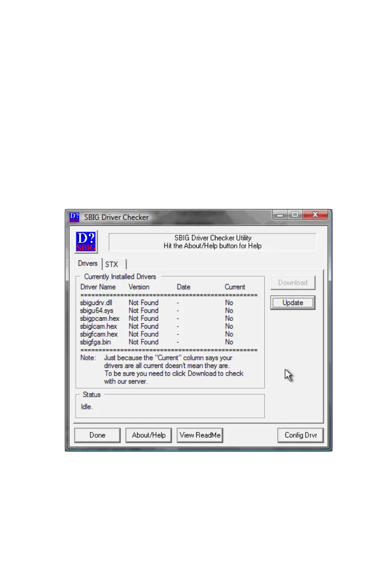The width and height of the screenshot is (380, 588).
Task: Select the Drivers tab
Action: pyautogui.click(x=88, y=263)
